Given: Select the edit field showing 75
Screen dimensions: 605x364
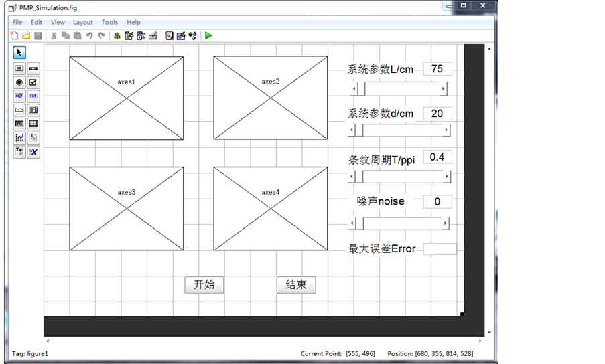Looking at the screenshot, I should [x=437, y=69].
